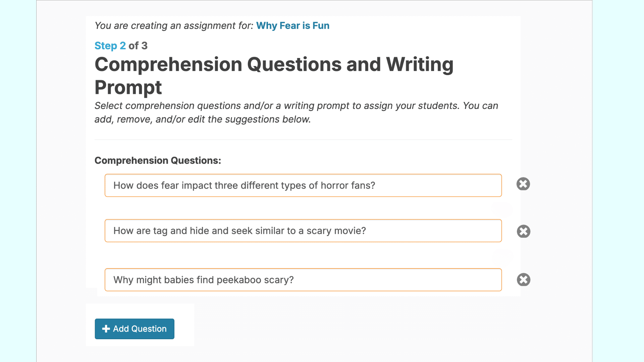Click the Comprehension Questions: section label
The height and width of the screenshot is (362, 644).
coord(158,161)
